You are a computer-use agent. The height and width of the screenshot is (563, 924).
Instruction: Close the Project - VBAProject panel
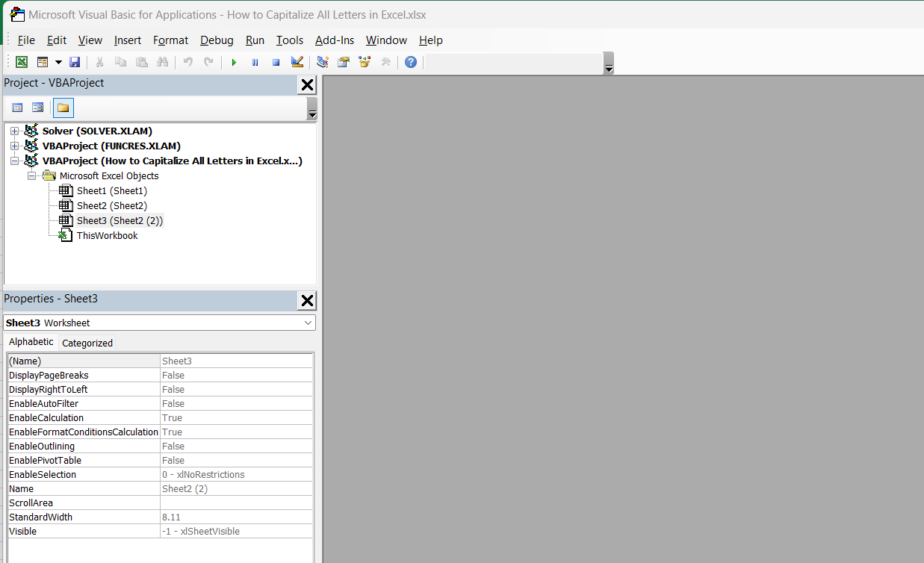(x=307, y=84)
